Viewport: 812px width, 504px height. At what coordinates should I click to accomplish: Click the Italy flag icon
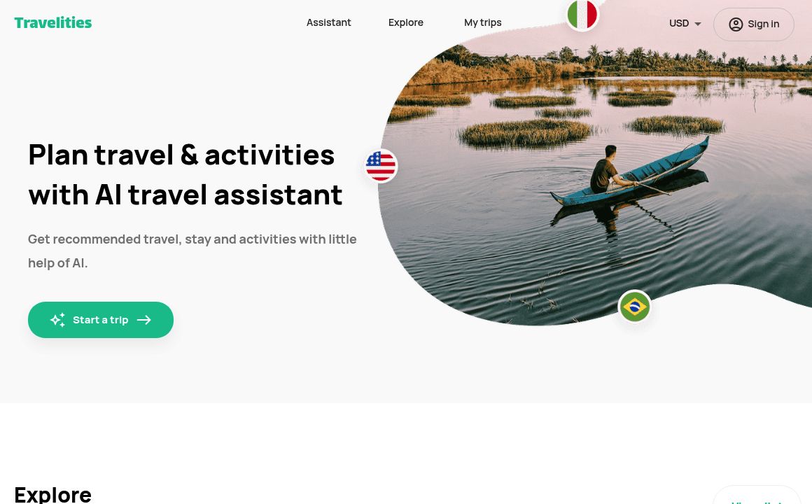[x=582, y=15]
